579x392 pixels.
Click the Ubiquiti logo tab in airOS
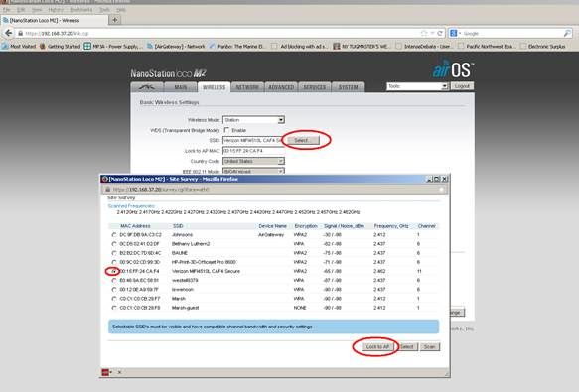[147, 87]
